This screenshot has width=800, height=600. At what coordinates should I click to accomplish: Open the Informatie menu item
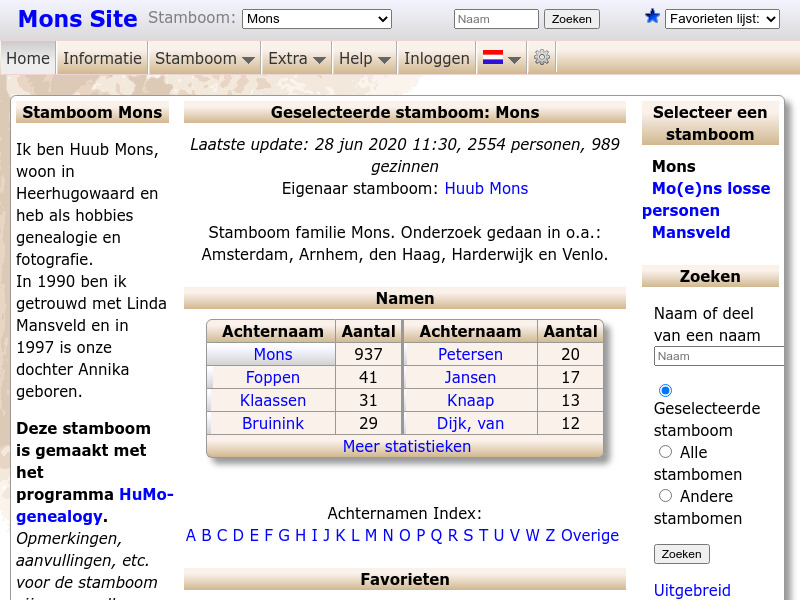(x=102, y=58)
